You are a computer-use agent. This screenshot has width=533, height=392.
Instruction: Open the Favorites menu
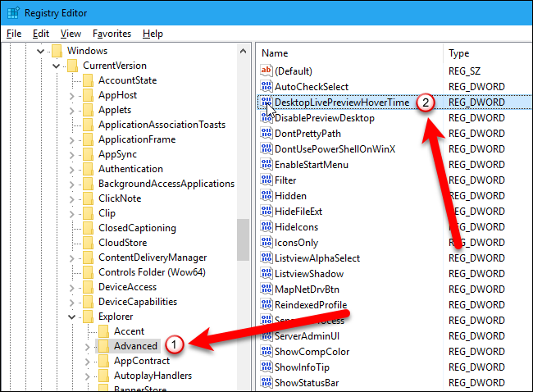pyautogui.click(x=111, y=34)
